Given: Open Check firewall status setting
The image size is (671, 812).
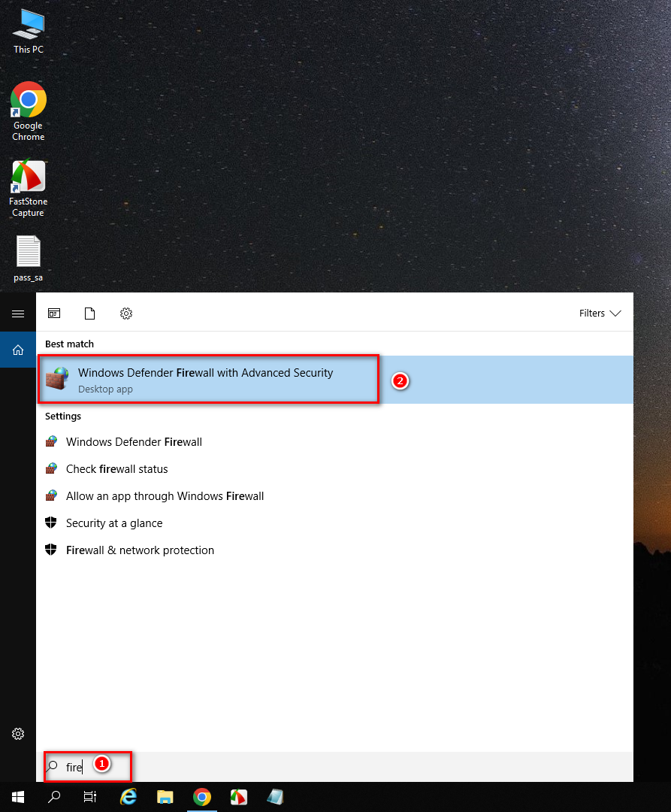Looking at the screenshot, I should 116,468.
